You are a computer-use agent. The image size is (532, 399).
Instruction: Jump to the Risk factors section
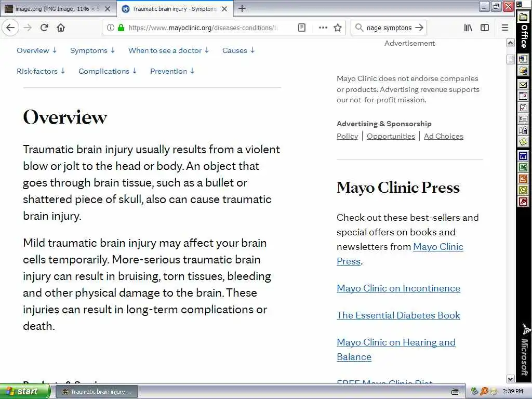point(41,71)
